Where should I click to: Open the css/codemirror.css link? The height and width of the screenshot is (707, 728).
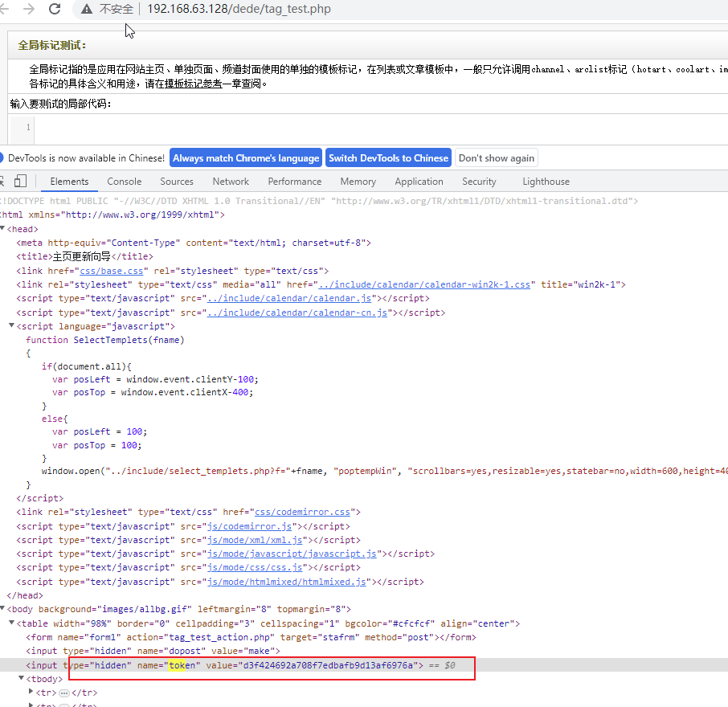[302, 512]
